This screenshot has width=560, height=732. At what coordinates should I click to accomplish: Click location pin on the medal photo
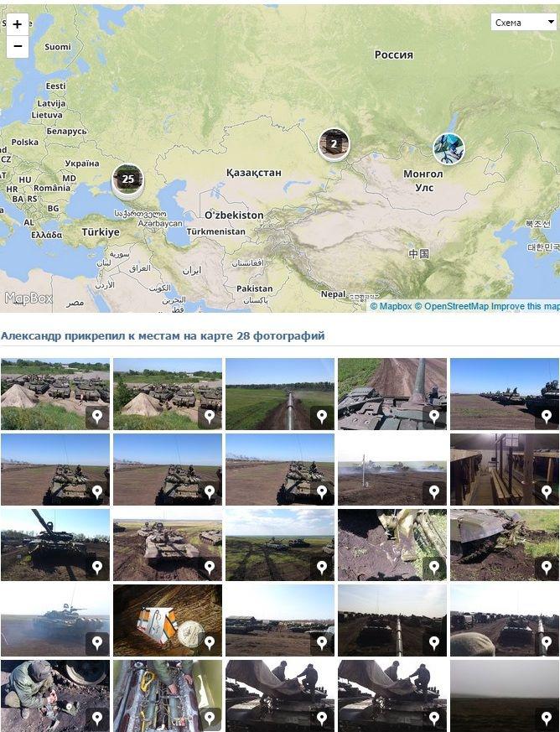[x=210, y=643]
